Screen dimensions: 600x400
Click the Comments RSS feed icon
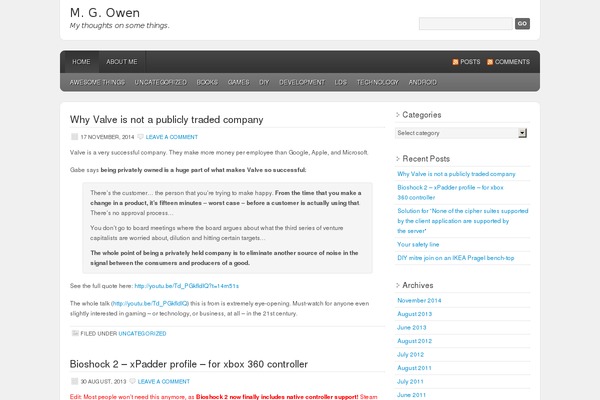(490, 62)
